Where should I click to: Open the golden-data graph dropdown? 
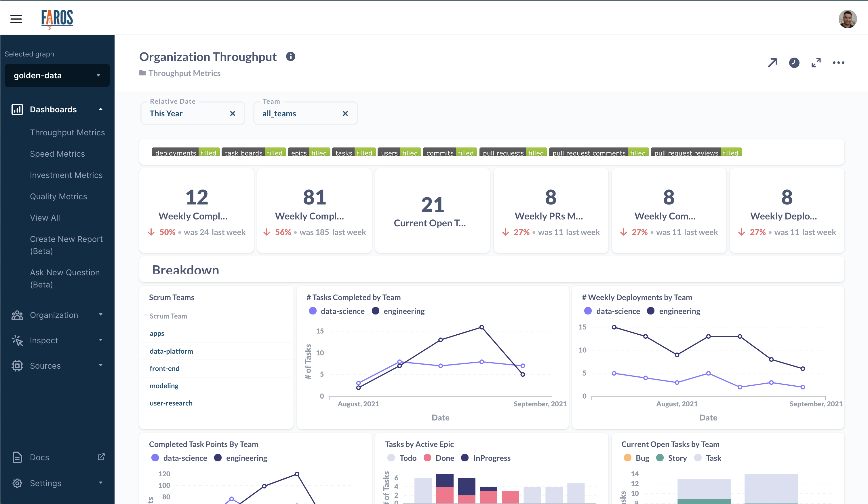click(x=57, y=75)
